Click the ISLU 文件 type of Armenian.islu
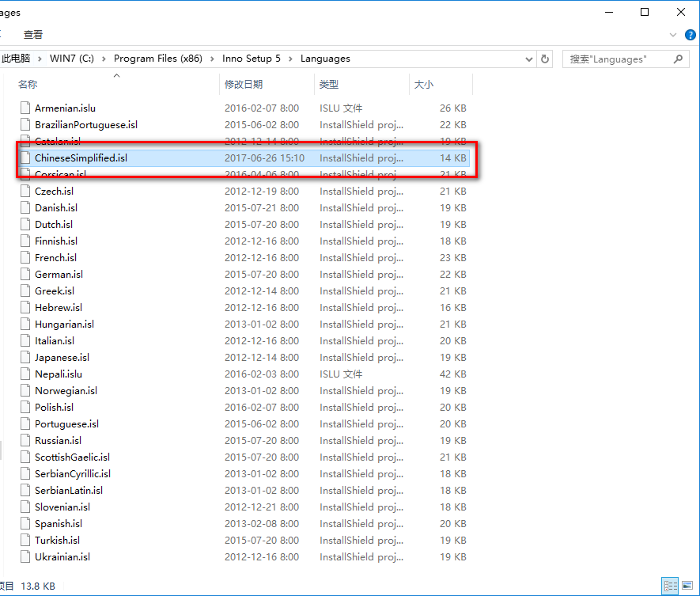This screenshot has height=596, width=700. pos(341,108)
